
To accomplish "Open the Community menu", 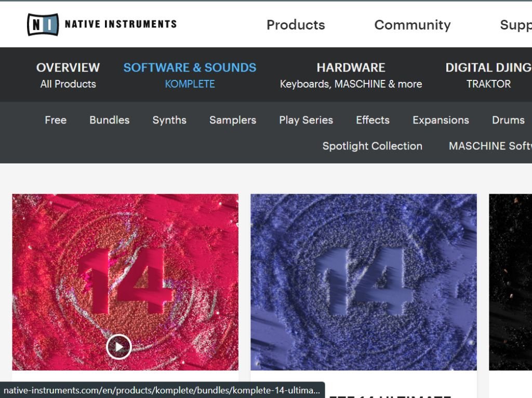I will pyautogui.click(x=412, y=25).
